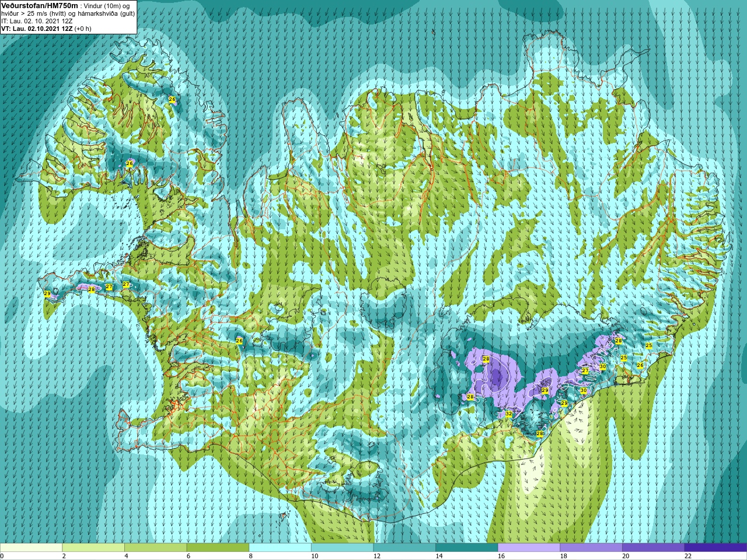The height and width of the screenshot is (560, 747).
Task: Choose the 10–12 m/s light teal legend swatch
Action: (x=342, y=547)
